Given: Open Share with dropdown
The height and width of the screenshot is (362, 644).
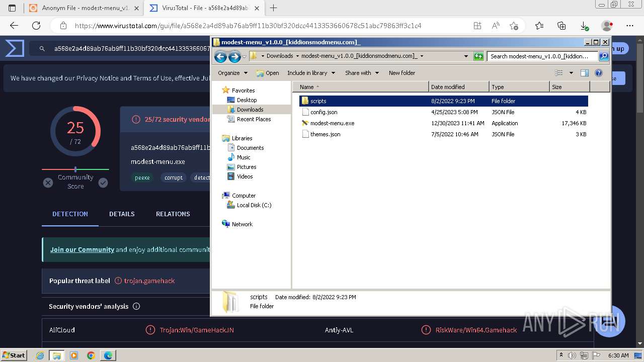Looking at the screenshot, I should (362, 73).
